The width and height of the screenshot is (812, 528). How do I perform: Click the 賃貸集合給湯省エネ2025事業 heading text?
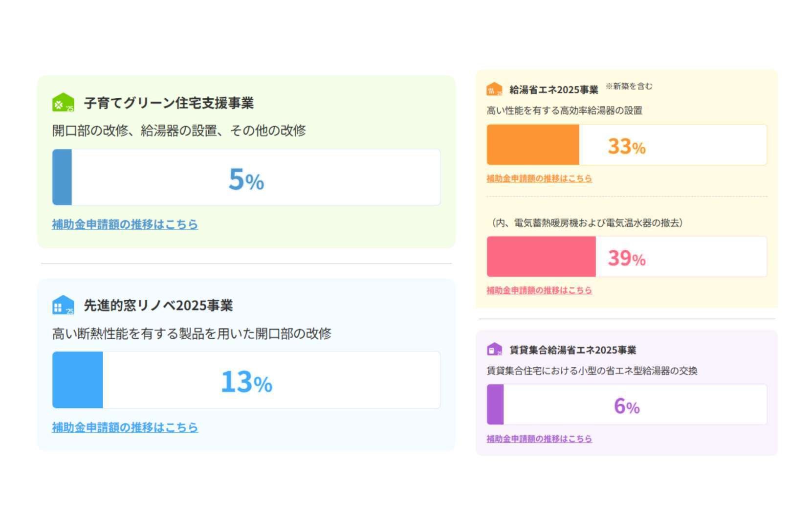click(x=572, y=350)
